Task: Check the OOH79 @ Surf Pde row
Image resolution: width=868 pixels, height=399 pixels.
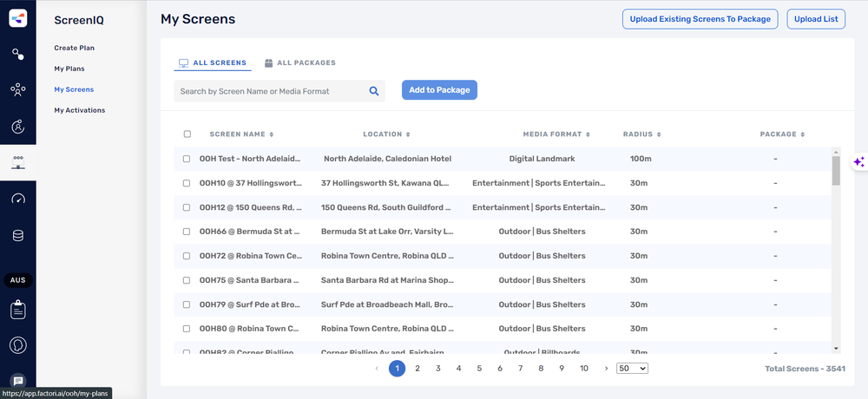Action: point(187,304)
